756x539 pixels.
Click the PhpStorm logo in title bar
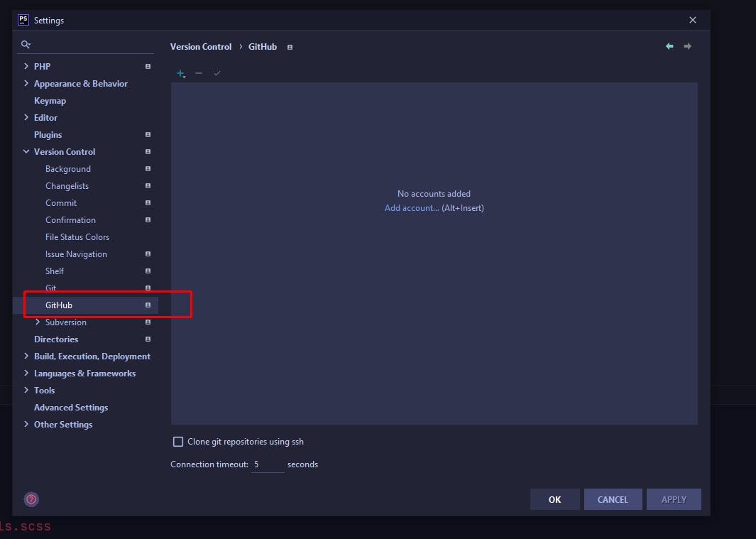(x=23, y=20)
